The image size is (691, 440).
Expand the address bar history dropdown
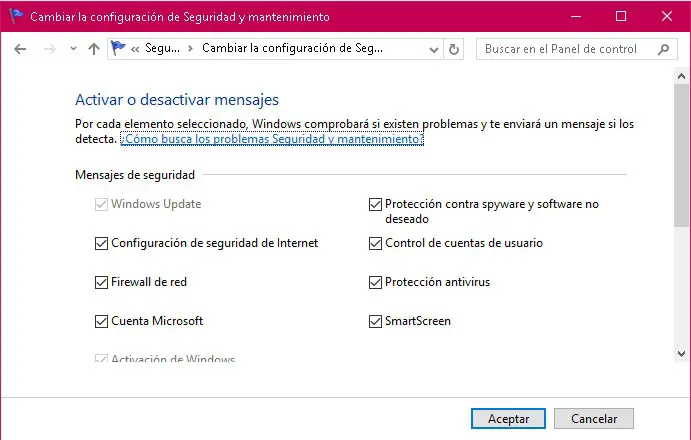tap(433, 49)
